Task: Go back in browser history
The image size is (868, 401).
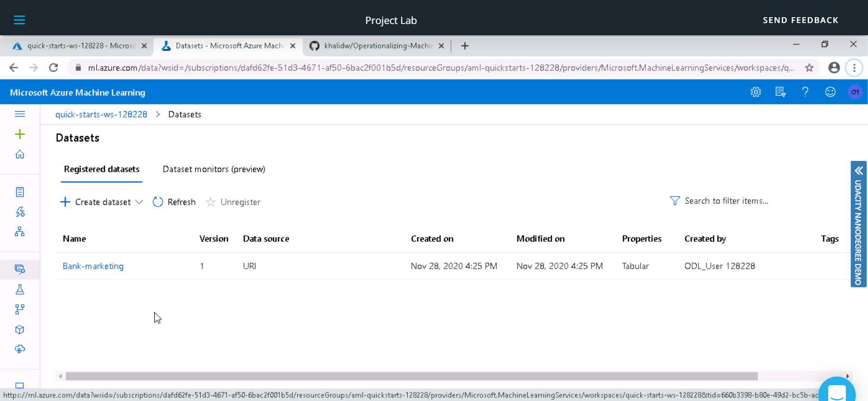Action: [x=14, y=68]
